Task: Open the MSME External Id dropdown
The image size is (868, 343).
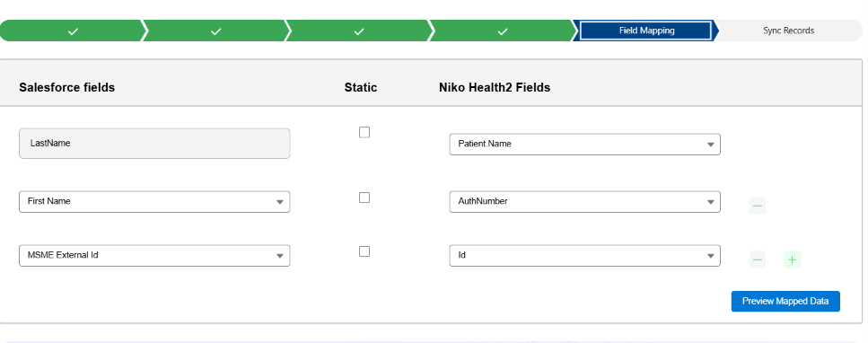Action: click(x=154, y=255)
